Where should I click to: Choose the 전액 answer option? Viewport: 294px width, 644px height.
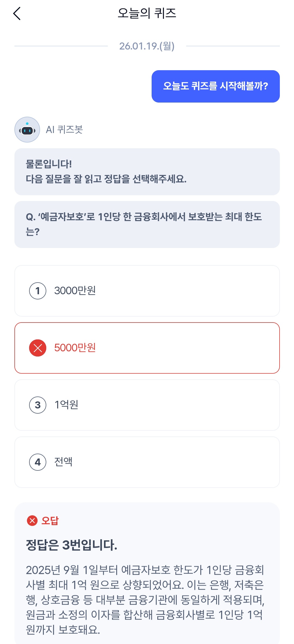[147, 462]
